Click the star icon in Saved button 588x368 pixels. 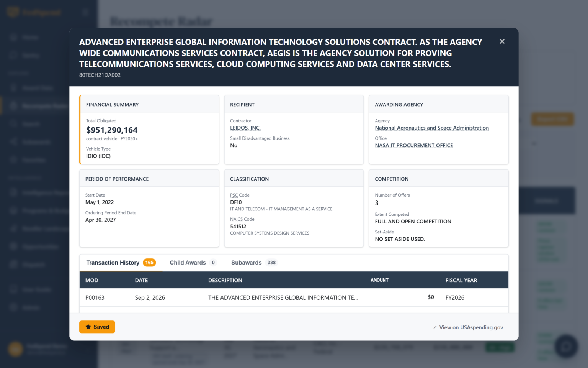[88, 327]
